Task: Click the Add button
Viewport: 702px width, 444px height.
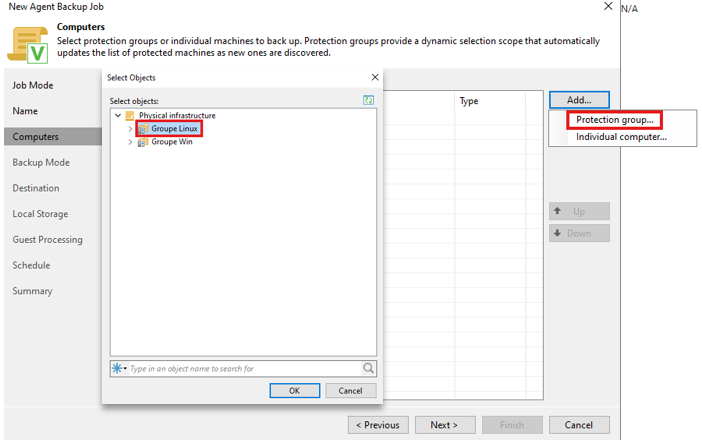Action: click(579, 100)
